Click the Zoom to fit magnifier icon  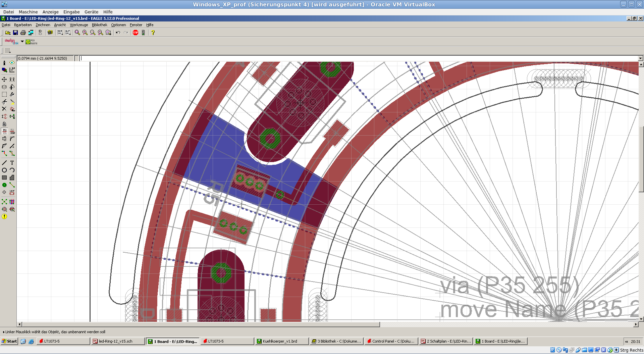coord(77,33)
